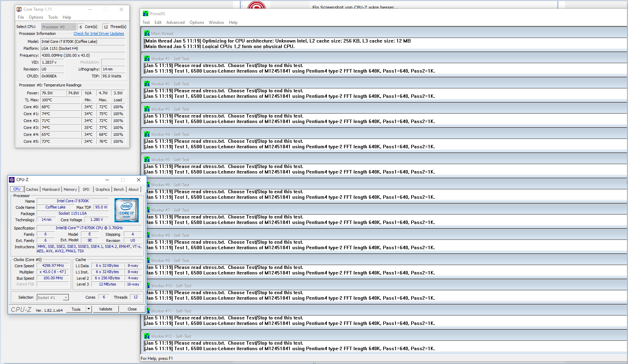
Task: Open the Tools menu in Core Temp
Action: point(53,17)
